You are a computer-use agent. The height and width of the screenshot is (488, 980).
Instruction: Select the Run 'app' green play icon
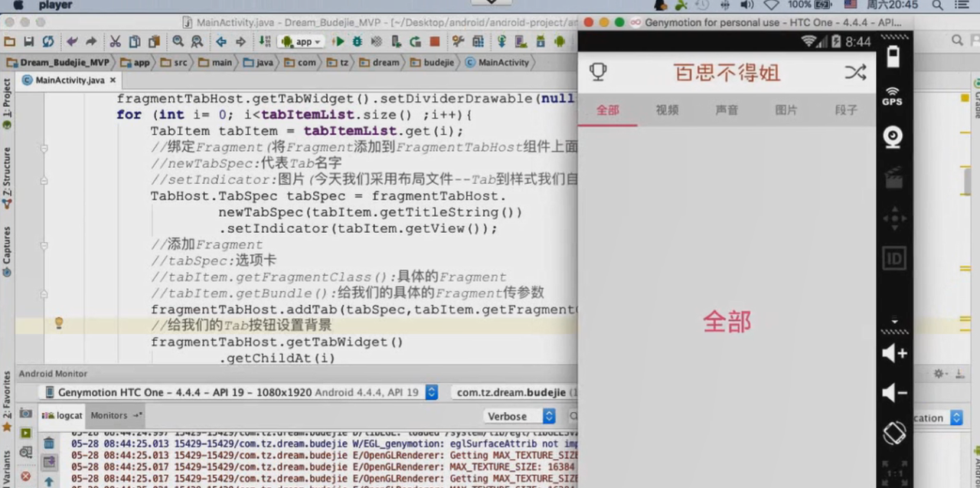(338, 42)
